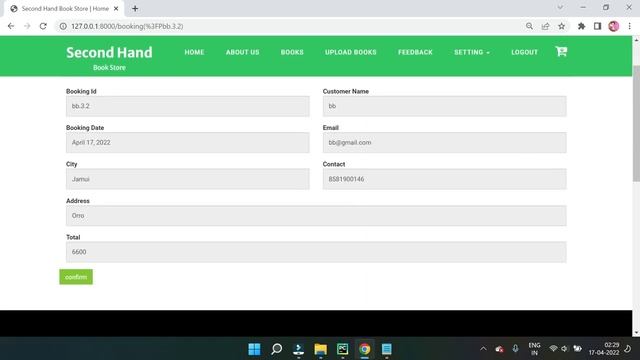This screenshot has height=360, width=640.
Task: Open the blue notepad app in taskbar
Action: (x=387, y=349)
